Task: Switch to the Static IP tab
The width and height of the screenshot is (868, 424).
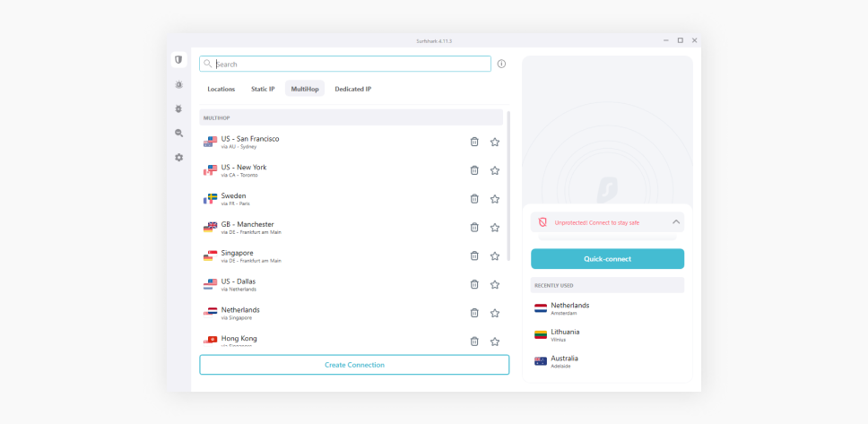Action: (263, 89)
